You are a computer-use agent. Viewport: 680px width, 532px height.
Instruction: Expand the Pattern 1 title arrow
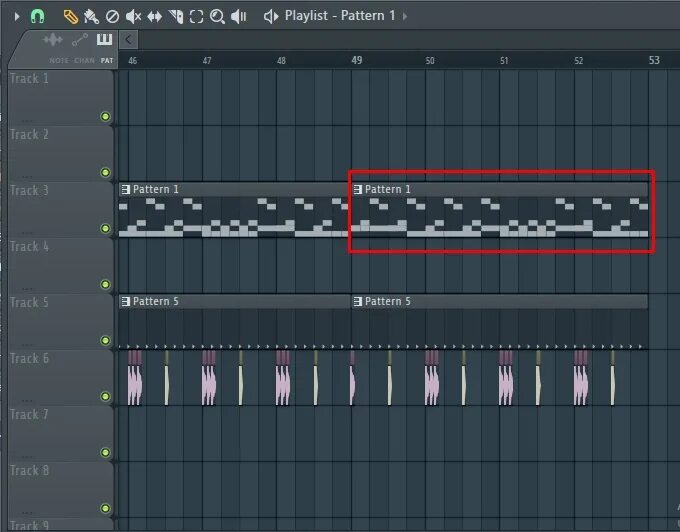pyautogui.click(x=405, y=16)
